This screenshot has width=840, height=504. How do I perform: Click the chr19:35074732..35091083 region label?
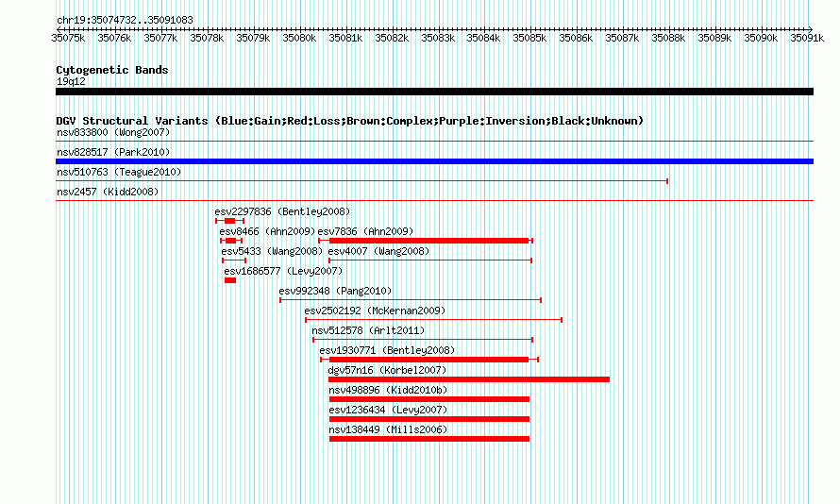[125, 20]
